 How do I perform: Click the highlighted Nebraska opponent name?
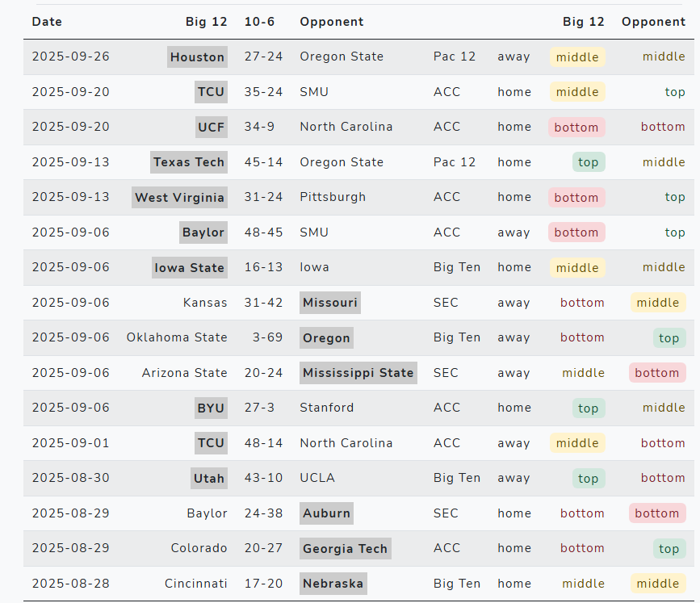tap(333, 584)
